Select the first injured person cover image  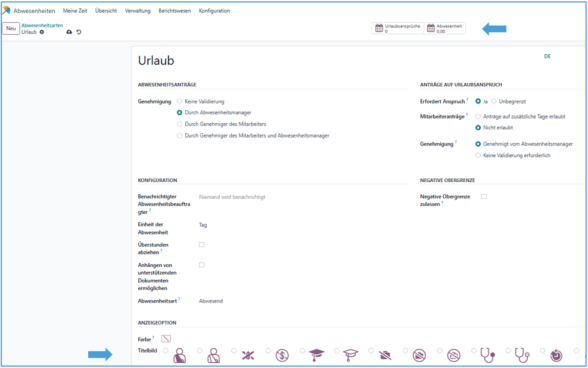tap(179, 355)
